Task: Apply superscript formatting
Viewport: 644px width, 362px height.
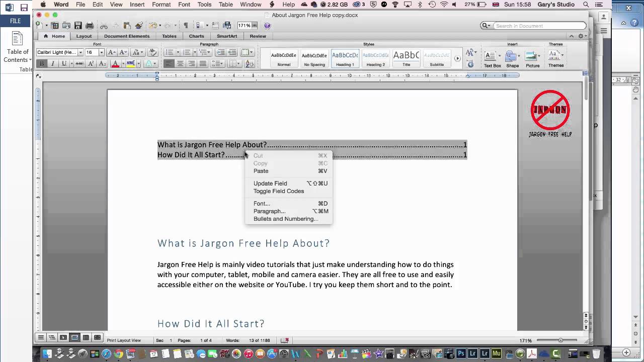Action: pyautogui.click(x=91, y=64)
